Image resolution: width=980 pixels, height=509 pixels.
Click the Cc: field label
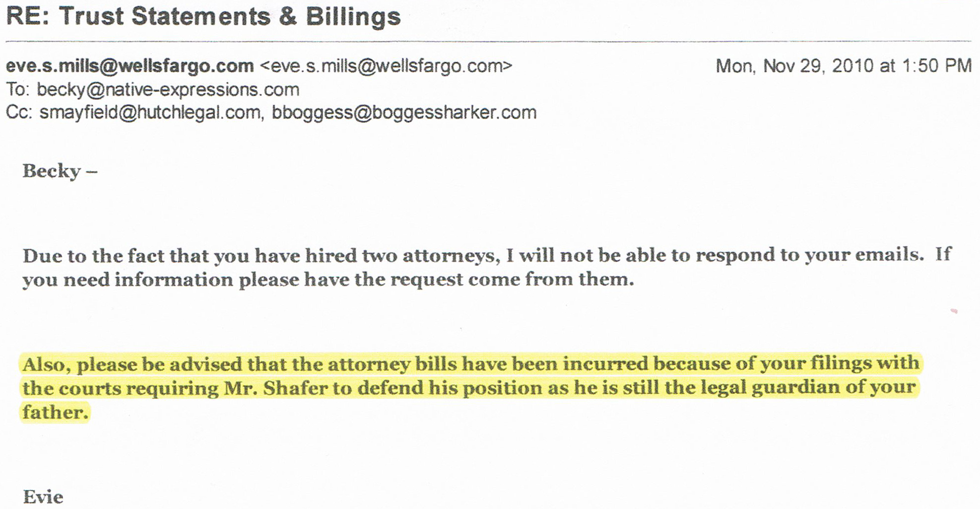19,113
